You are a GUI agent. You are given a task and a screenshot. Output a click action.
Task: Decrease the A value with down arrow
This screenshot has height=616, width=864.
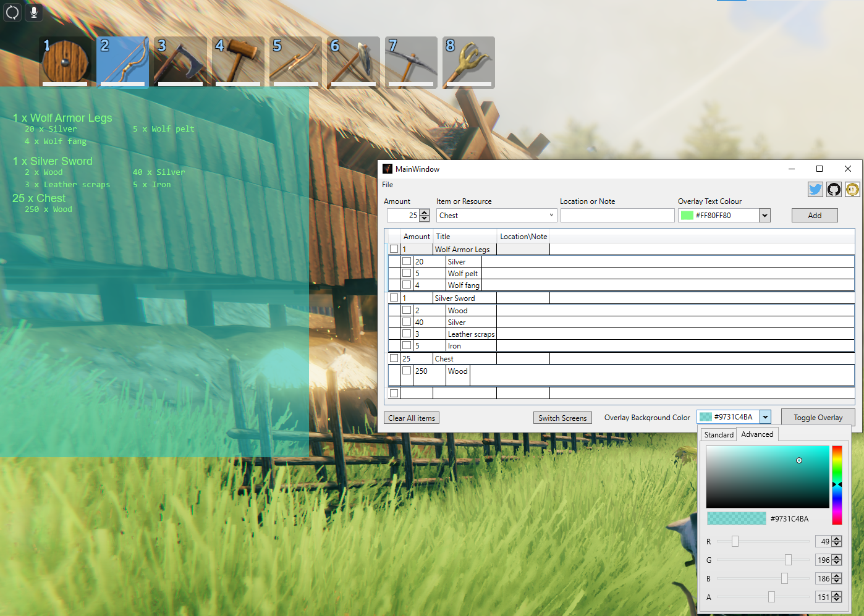pos(837,600)
